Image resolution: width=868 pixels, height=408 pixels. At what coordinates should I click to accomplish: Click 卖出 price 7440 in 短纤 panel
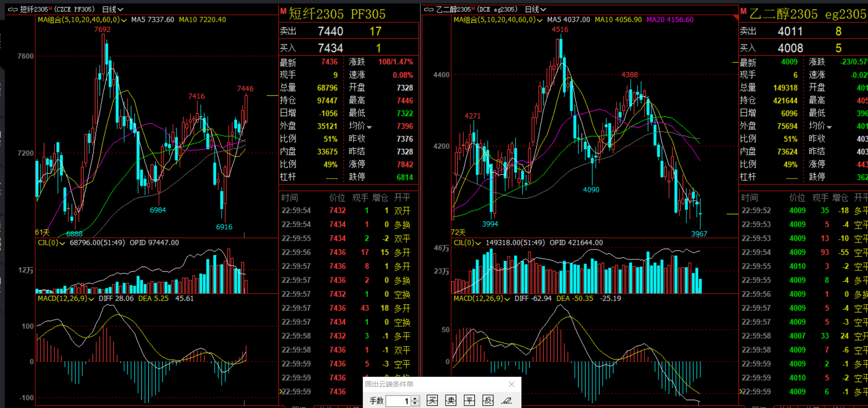click(x=330, y=31)
